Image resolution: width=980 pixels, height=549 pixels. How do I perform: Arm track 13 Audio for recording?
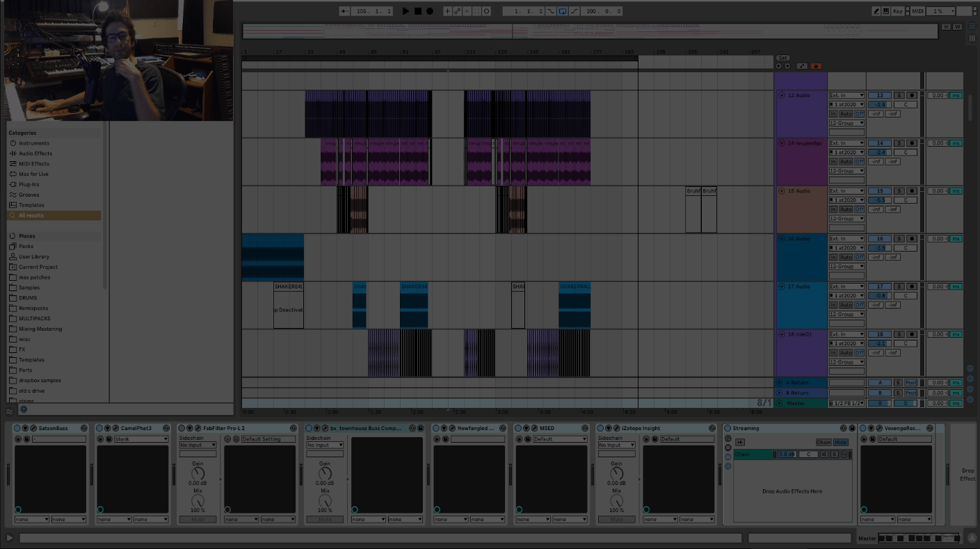(911, 95)
